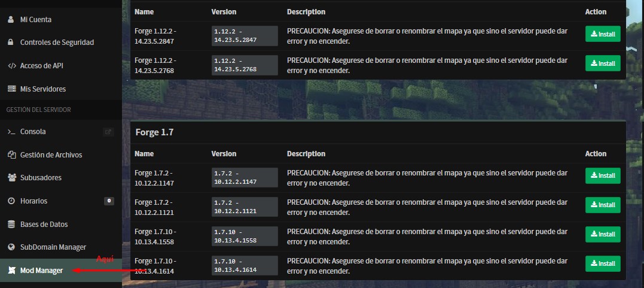Click the Controles de Seguridad lock icon
The width and height of the screenshot is (644, 288).
point(11,43)
